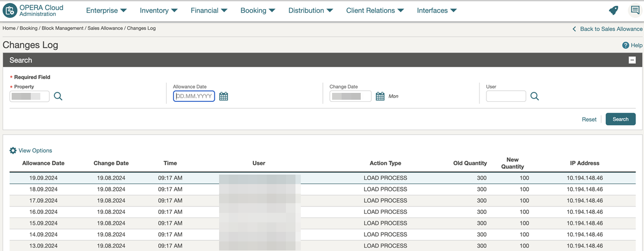Focus the Change Date input field
This screenshot has height=251, width=644.
click(x=351, y=96)
